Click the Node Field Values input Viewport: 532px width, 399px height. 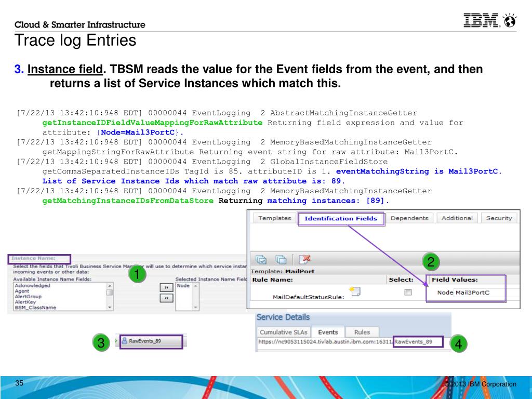(x=487, y=292)
